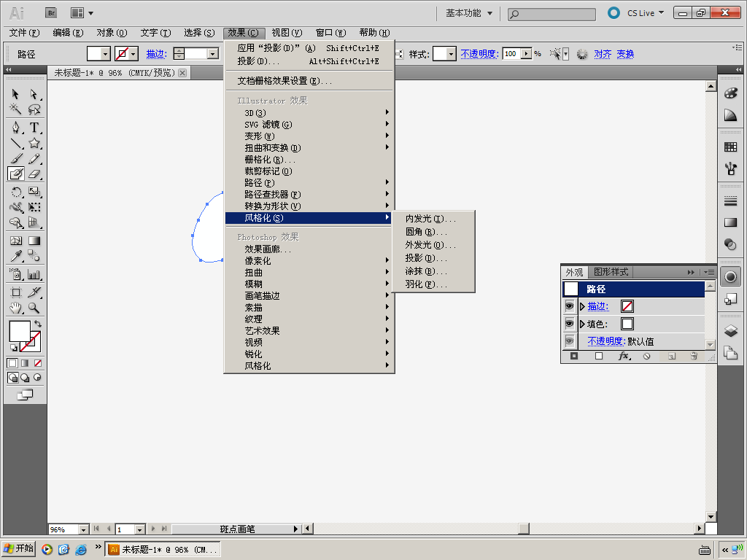Pick the Eyedropper tool
Image resolution: width=747 pixels, height=560 pixels.
tap(15, 256)
